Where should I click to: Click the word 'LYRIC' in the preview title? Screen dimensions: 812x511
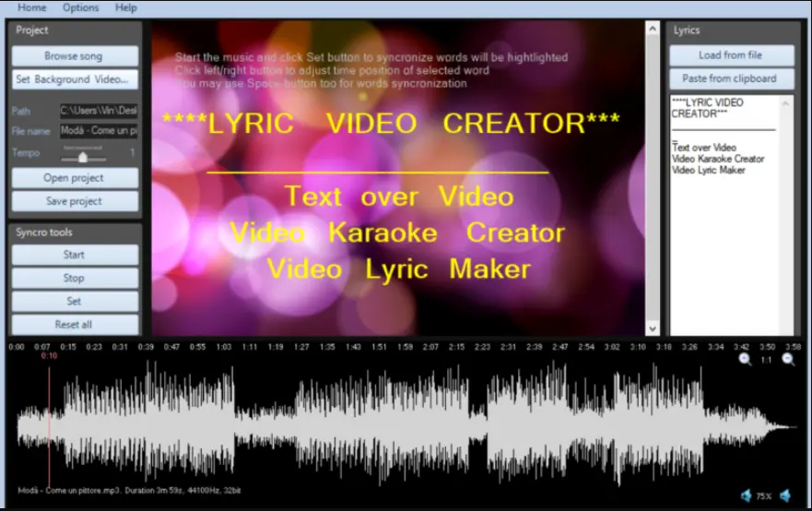[x=251, y=124]
